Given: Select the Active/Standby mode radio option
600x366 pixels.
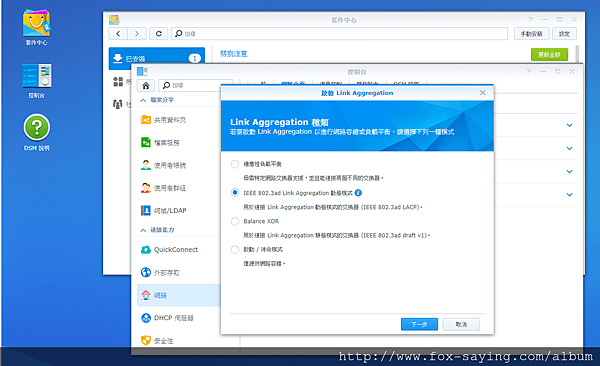Looking at the screenshot, I should [x=235, y=250].
